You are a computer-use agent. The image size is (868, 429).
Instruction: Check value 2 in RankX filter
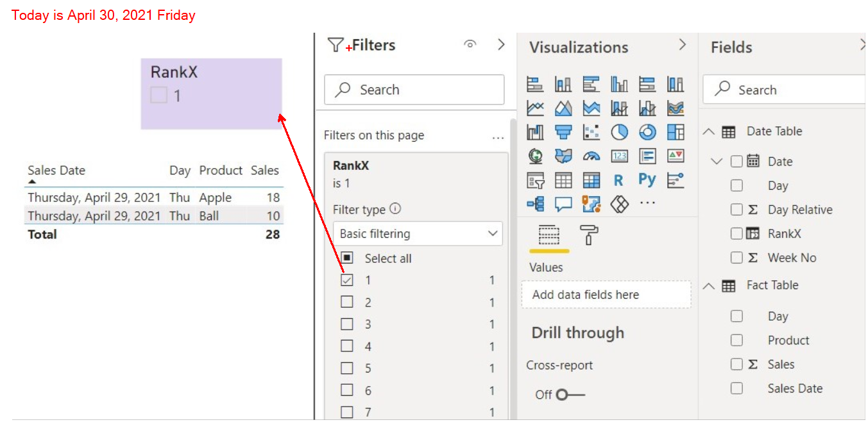pyautogui.click(x=347, y=302)
